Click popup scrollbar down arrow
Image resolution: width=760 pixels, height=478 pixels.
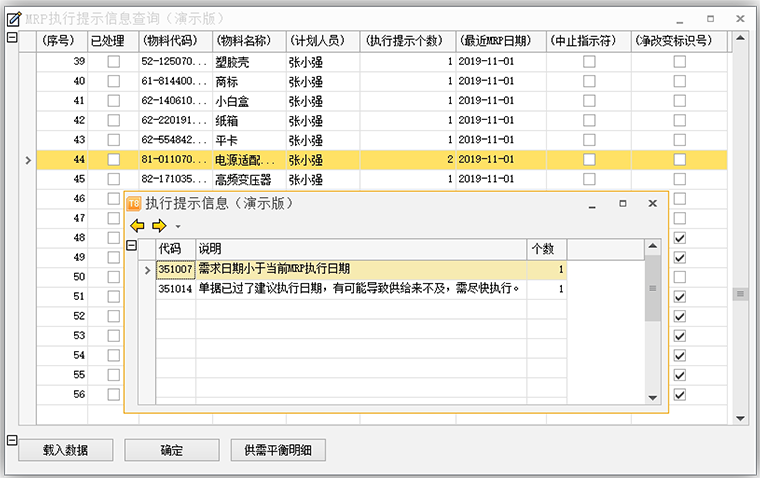click(653, 398)
